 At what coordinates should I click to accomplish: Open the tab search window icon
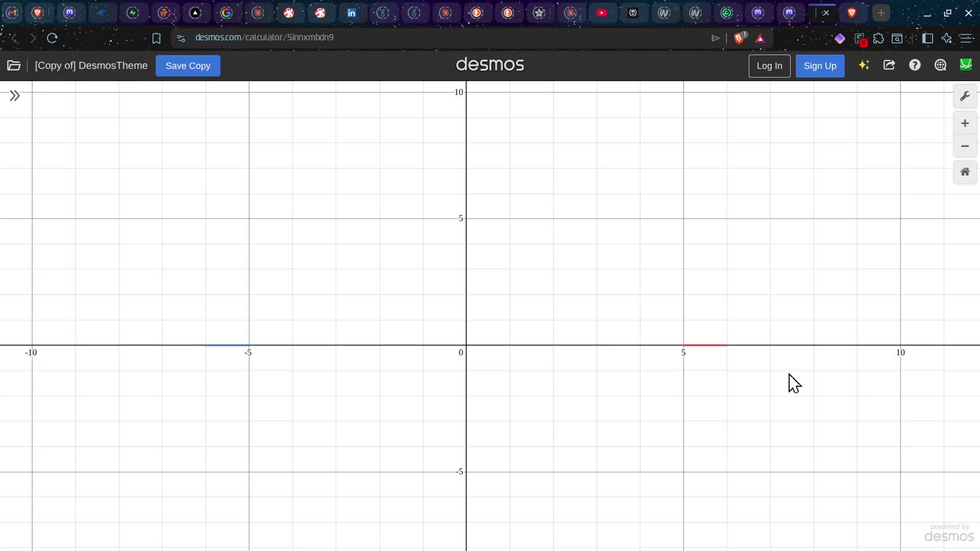coord(897,38)
